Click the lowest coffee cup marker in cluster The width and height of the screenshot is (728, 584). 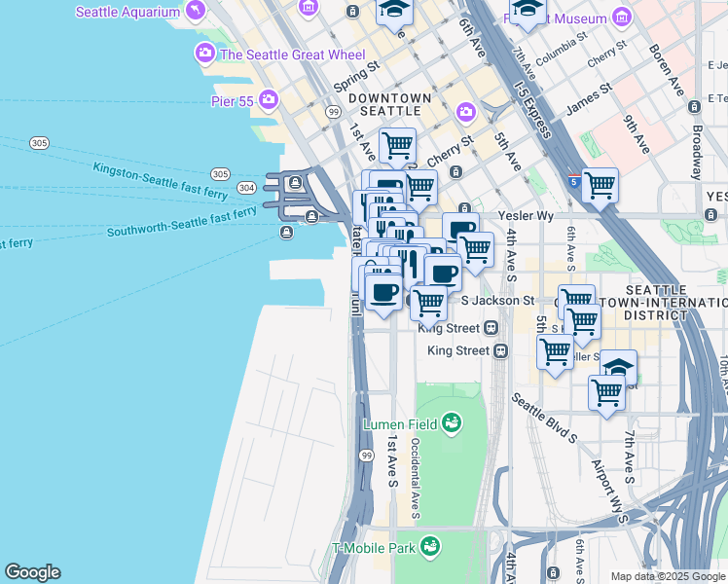coord(383,290)
